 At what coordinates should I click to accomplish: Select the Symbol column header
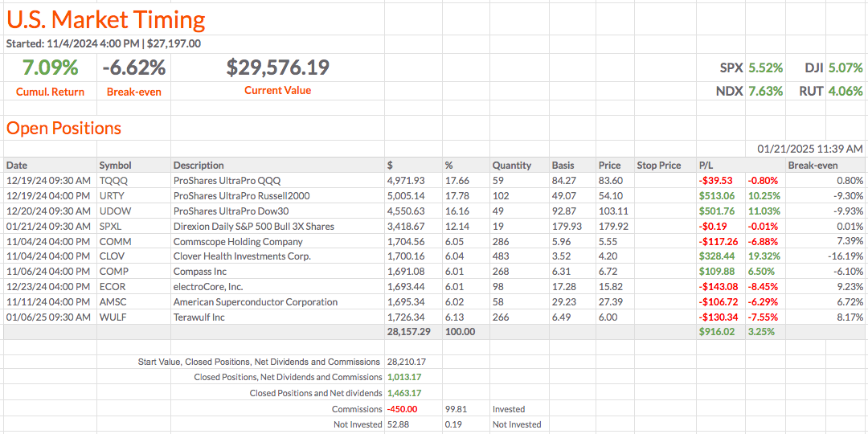[115, 166]
